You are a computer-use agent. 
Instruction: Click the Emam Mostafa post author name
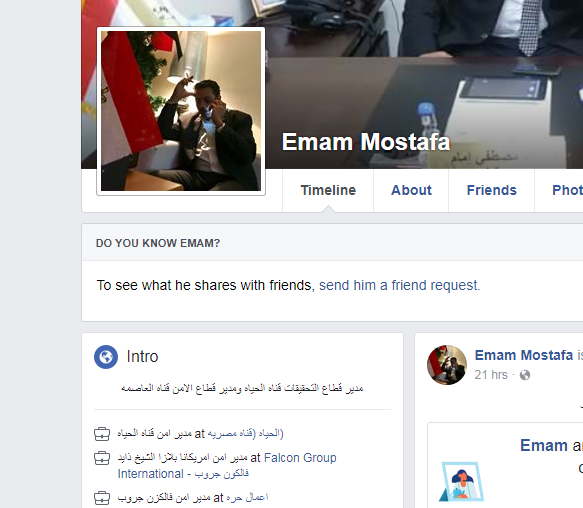click(524, 355)
